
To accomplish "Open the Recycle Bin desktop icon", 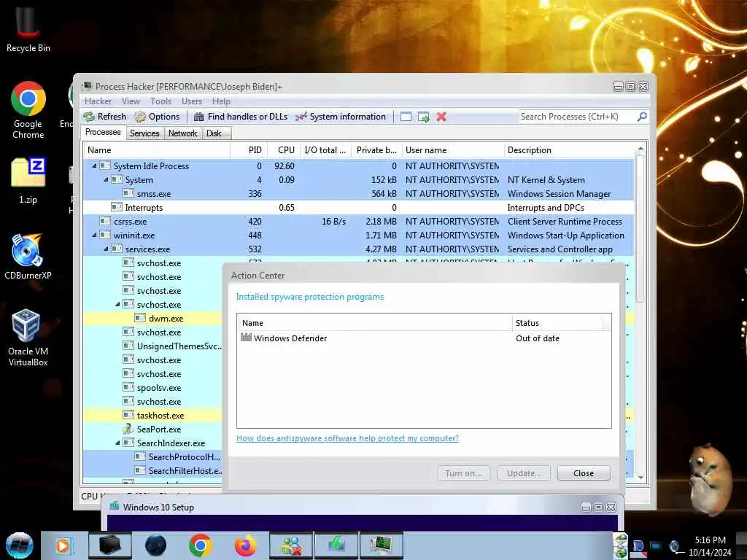I will (x=28, y=28).
